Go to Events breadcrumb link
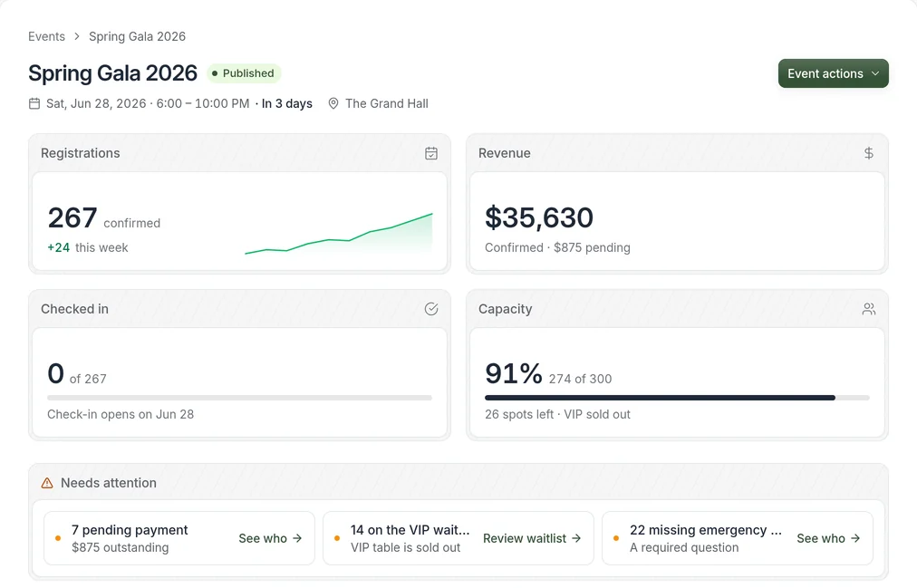Screen dimensions: 917x588 click(47, 36)
